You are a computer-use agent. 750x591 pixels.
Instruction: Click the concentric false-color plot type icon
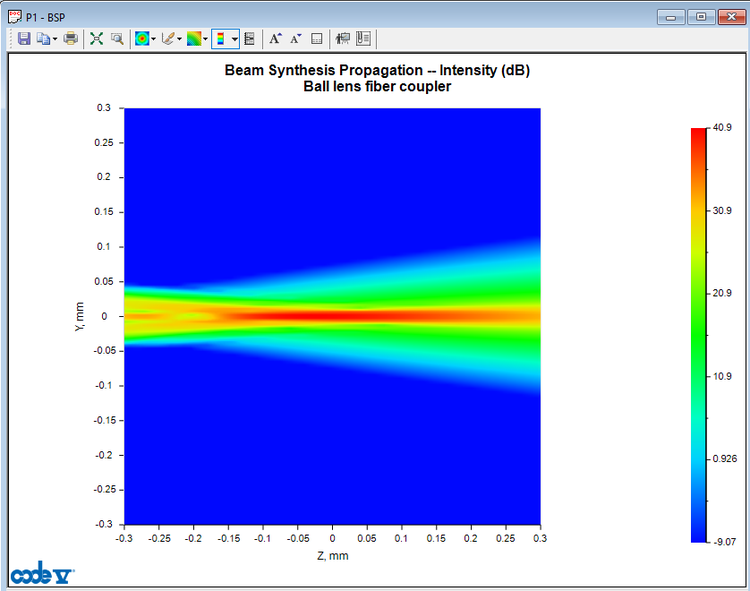pyautogui.click(x=143, y=39)
